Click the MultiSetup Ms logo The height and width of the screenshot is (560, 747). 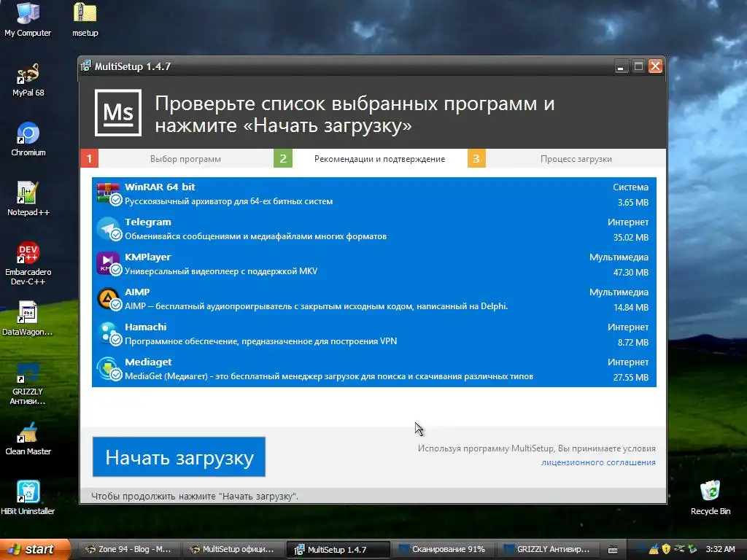point(118,113)
